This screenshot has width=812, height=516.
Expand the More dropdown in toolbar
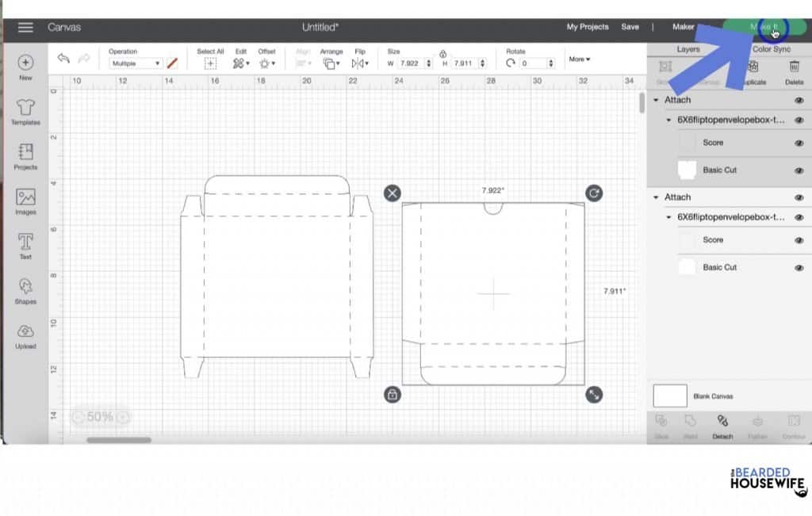coord(579,59)
